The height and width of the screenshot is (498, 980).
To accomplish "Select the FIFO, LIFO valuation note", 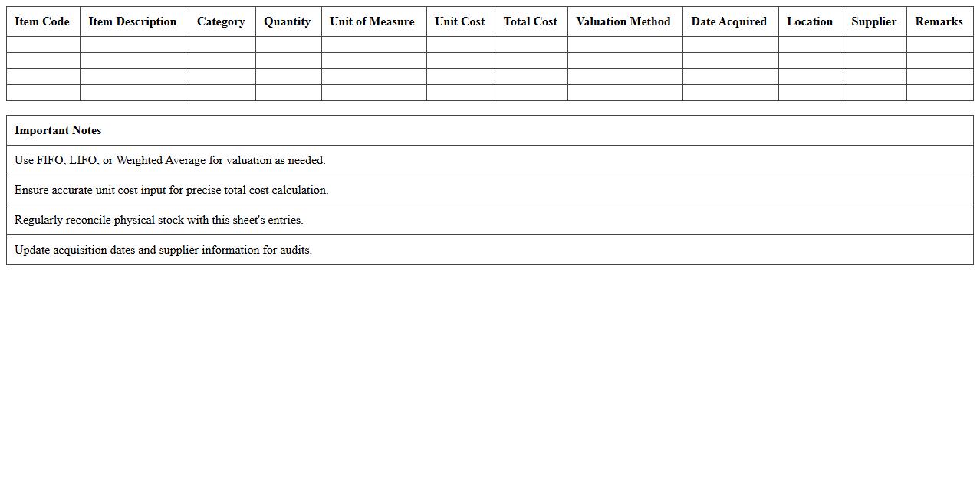I will (x=170, y=160).
